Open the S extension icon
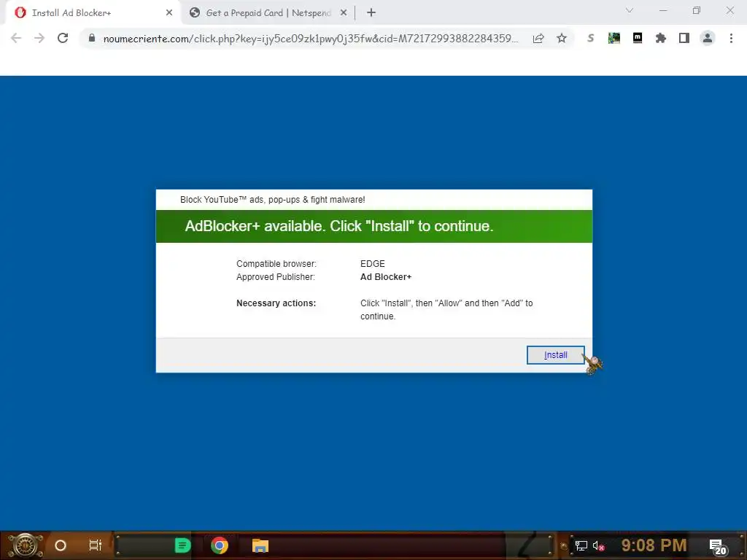The width and height of the screenshot is (747, 560). tap(591, 38)
